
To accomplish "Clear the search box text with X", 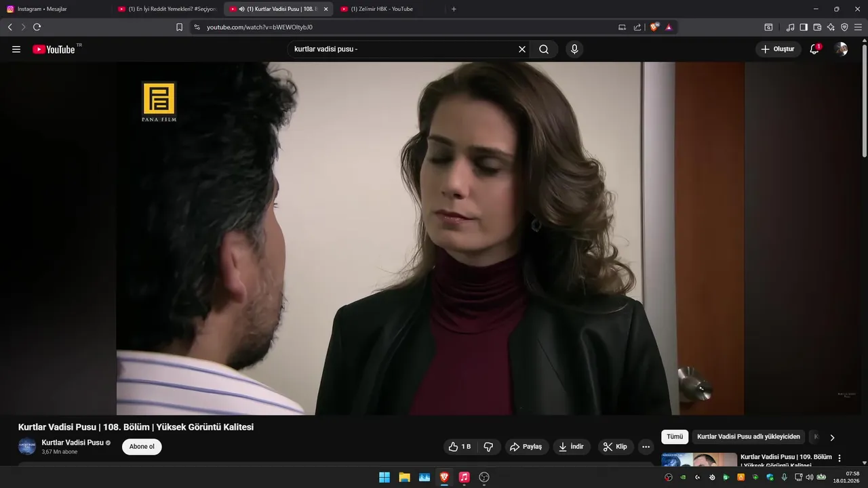I will pos(522,49).
